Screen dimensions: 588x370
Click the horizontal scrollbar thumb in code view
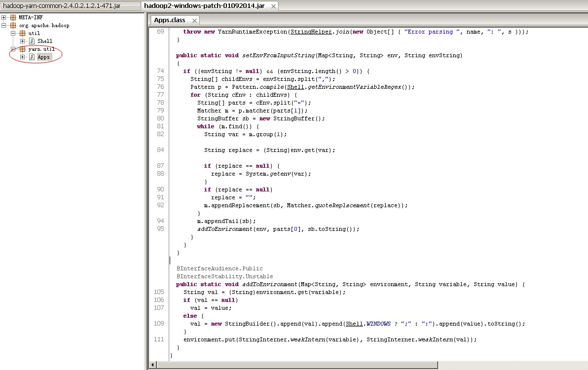click(x=297, y=365)
